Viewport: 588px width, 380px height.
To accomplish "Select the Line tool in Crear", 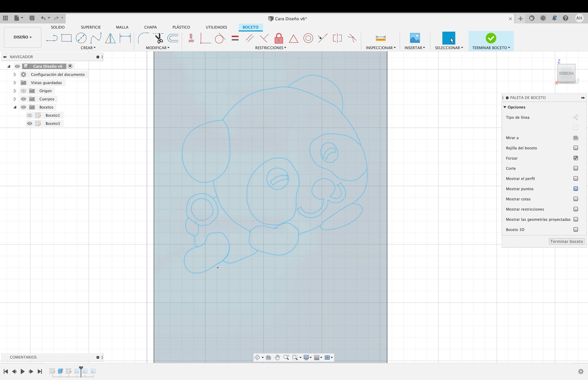I will (52, 38).
